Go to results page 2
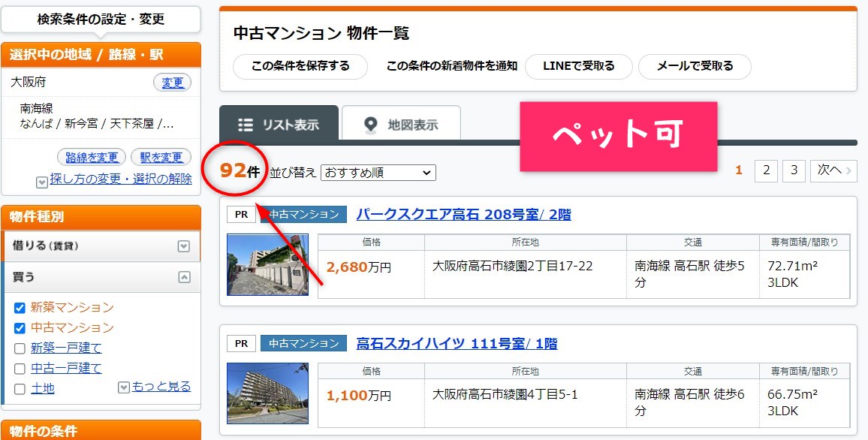The height and width of the screenshot is (440, 868). 765,171
